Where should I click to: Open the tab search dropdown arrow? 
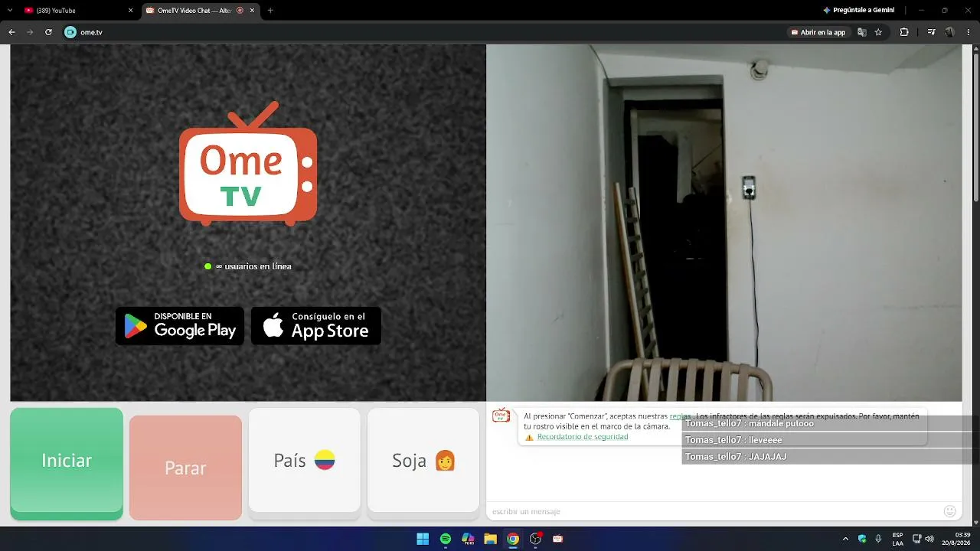[10, 11]
